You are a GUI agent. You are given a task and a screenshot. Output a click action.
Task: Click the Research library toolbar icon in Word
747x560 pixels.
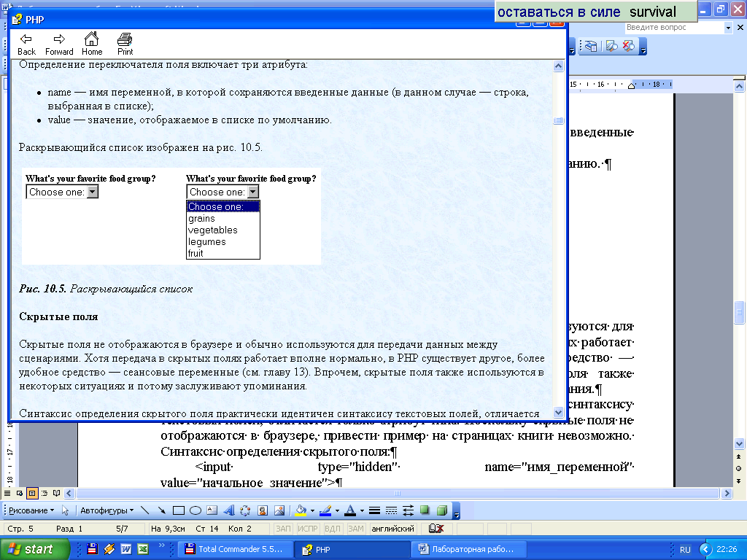click(591, 46)
